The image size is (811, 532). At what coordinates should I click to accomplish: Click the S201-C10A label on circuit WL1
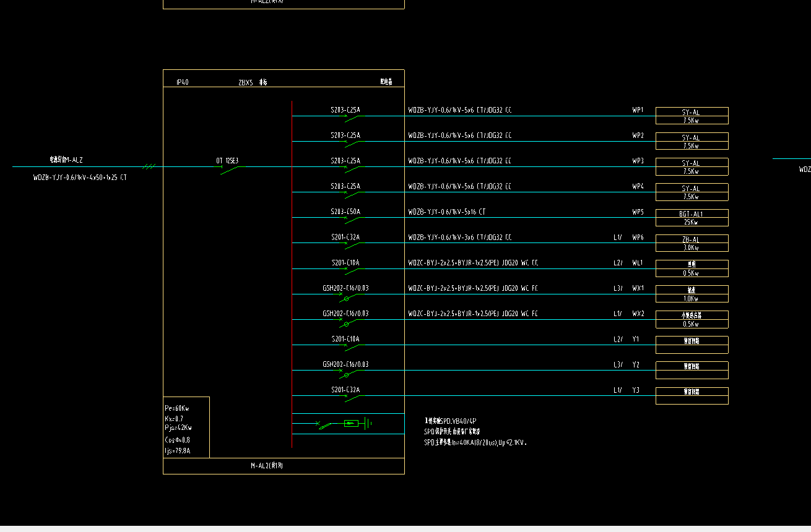[x=345, y=263]
